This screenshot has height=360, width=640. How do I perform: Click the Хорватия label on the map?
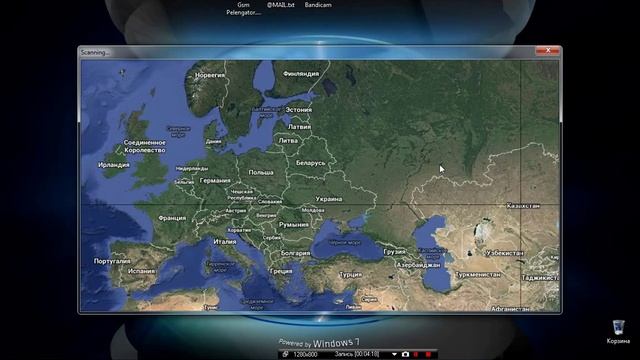tap(239, 231)
